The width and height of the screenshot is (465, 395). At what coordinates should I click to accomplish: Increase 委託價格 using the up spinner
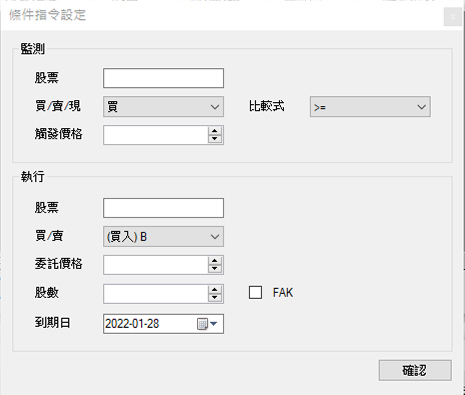[x=215, y=261]
